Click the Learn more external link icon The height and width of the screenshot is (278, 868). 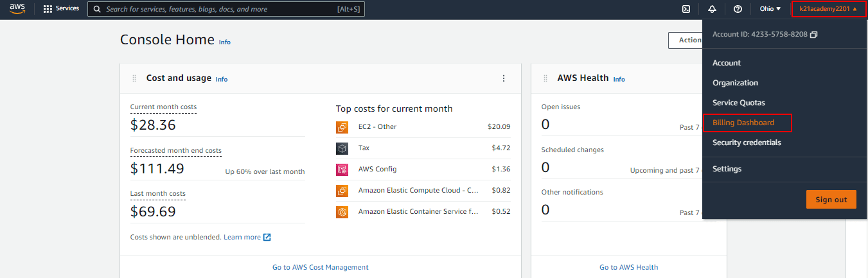[x=267, y=237]
